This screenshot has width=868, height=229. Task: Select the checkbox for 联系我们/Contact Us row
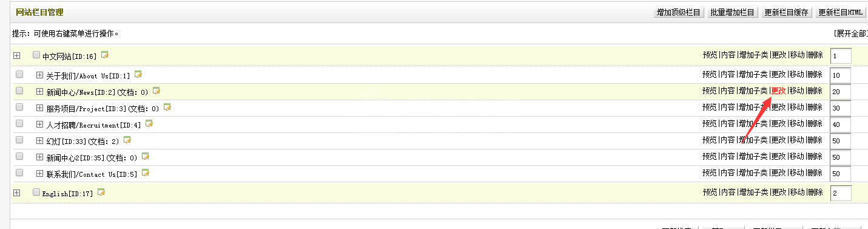[19, 173]
